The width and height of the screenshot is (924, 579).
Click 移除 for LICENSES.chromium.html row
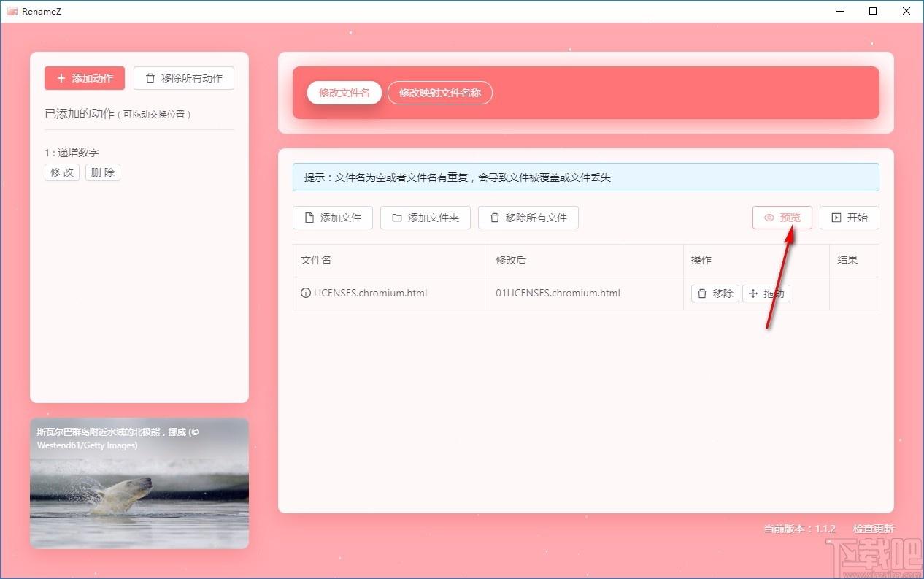pyautogui.click(x=715, y=294)
